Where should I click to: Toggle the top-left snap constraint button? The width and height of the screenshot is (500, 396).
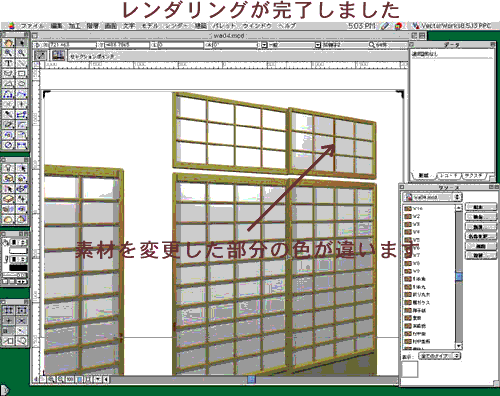tap(8, 310)
